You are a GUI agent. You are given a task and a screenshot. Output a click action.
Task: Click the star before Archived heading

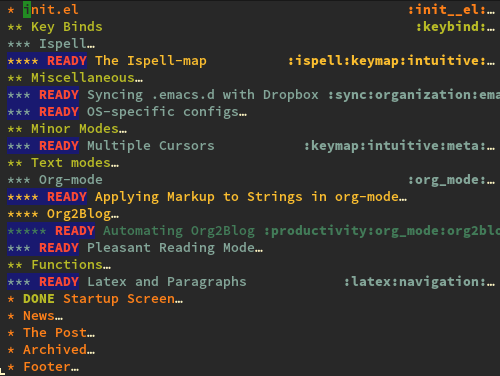click(11, 350)
